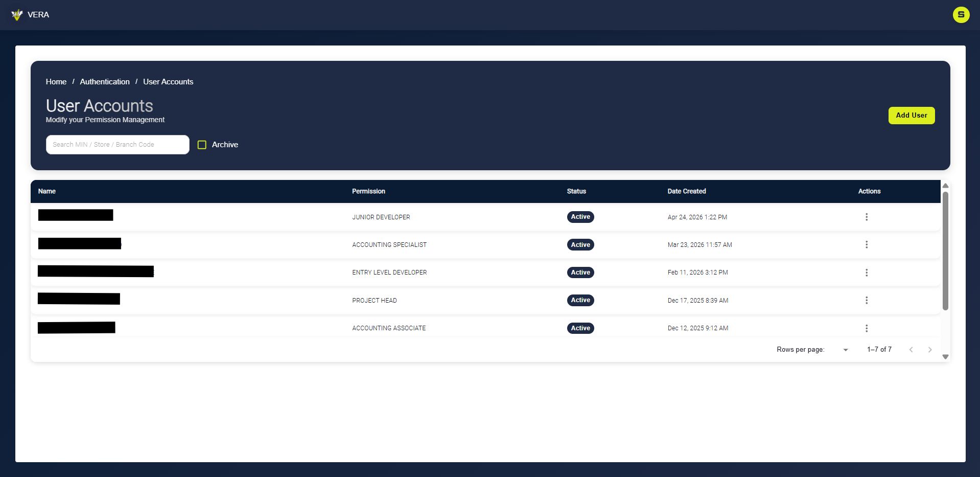Click the VERA logo in the top bar
Viewport: 980px width, 477px height.
17,15
